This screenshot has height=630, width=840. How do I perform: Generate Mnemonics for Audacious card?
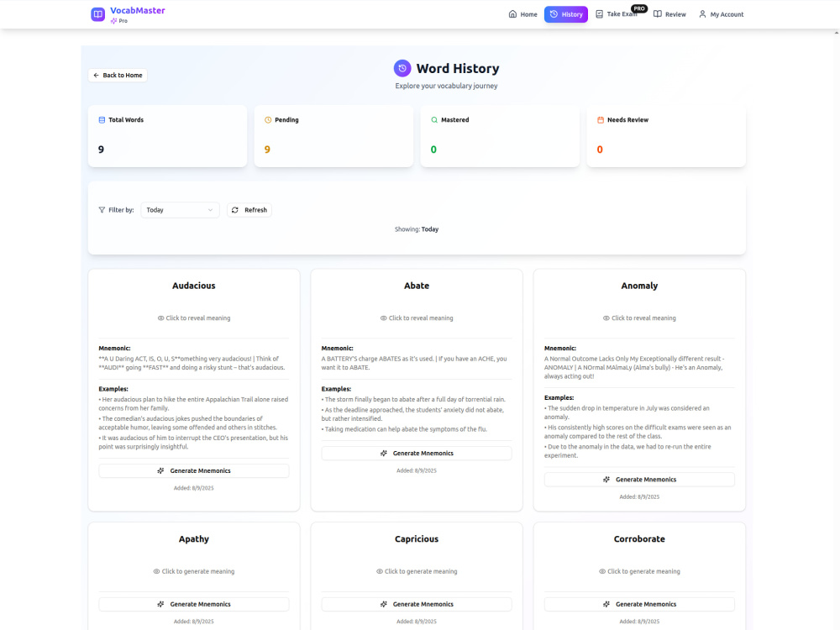click(x=194, y=471)
